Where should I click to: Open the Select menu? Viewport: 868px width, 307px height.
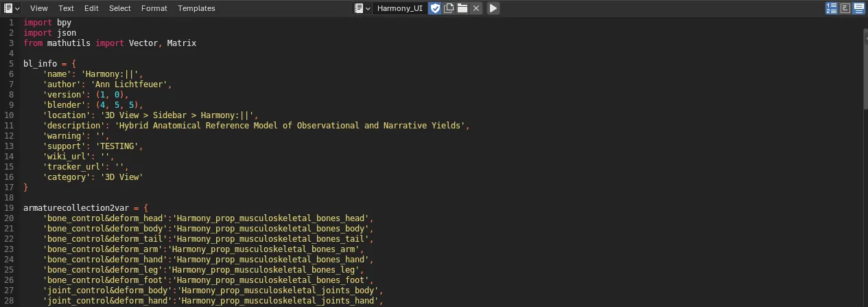point(119,8)
